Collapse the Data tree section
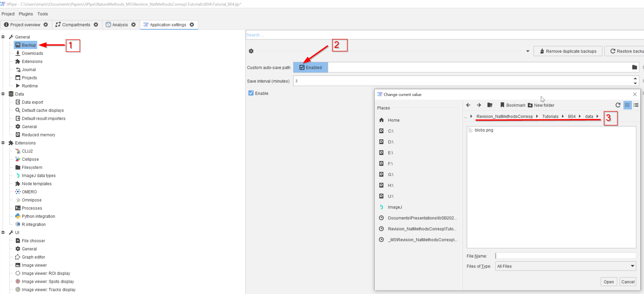The image size is (644, 294). pos(3,94)
